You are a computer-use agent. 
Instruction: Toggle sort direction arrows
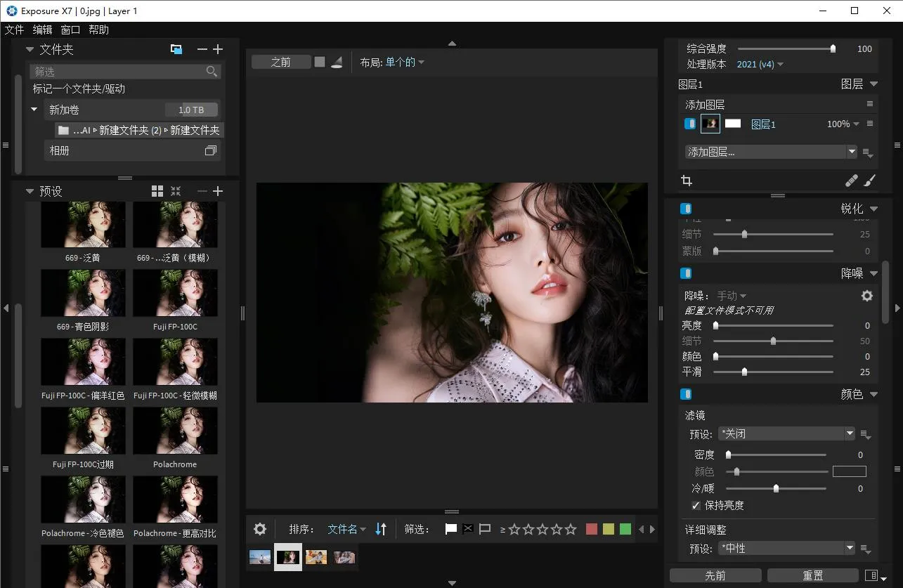click(381, 529)
